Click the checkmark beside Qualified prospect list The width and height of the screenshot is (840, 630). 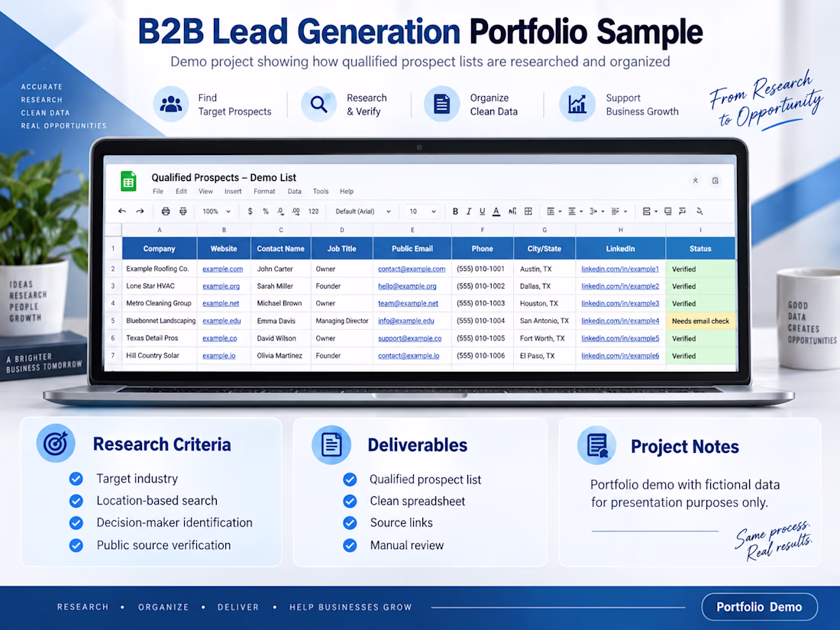coord(350,480)
